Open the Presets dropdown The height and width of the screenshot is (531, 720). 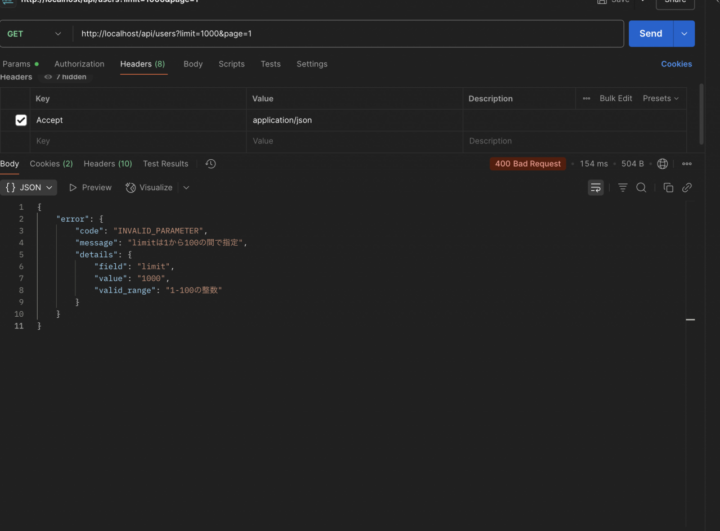(660, 98)
